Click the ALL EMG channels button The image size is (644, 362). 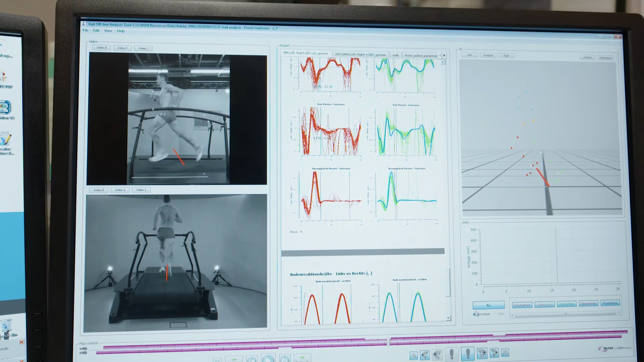(488, 305)
